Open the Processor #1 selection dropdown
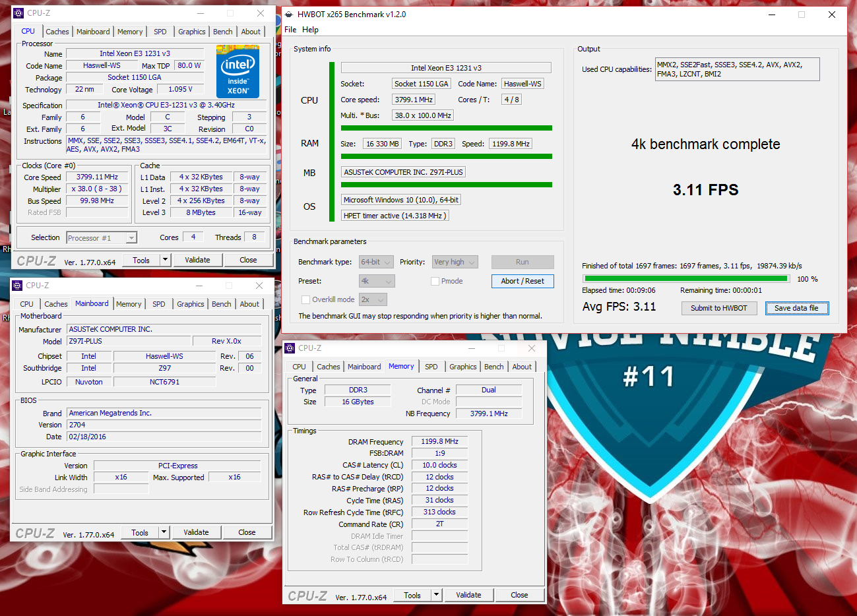 click(102, 238)
